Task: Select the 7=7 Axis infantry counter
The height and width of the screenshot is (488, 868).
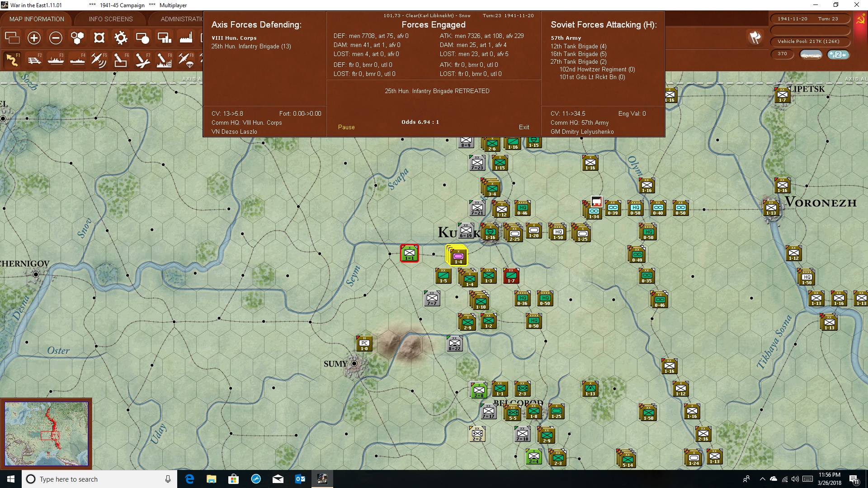Action: pyautogui.click(x=432, y=299)
